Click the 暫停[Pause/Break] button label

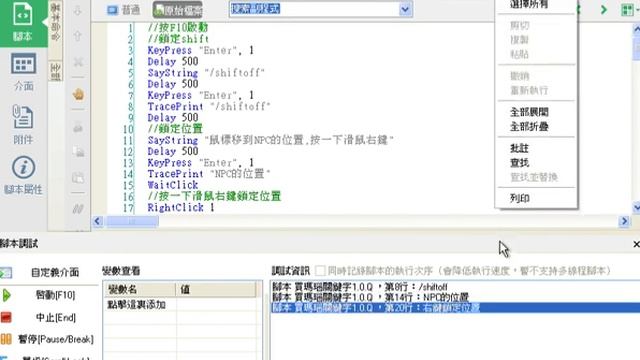[56, 339]
